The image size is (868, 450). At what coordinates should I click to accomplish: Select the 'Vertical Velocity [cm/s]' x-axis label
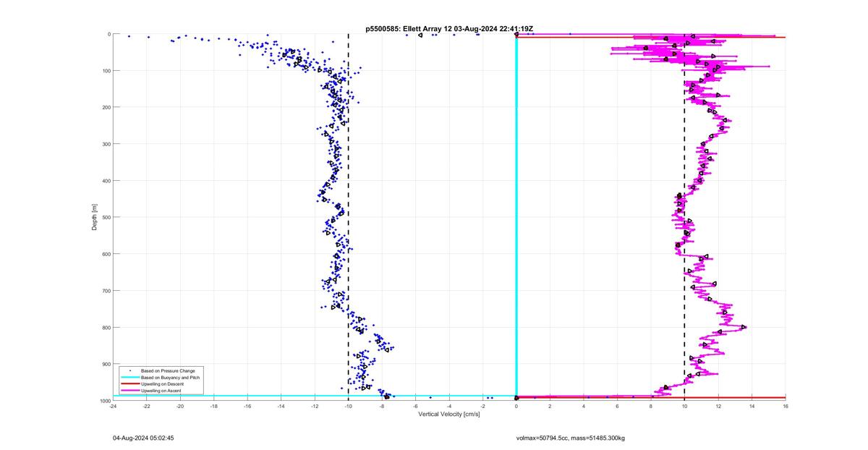pos(448,413)
